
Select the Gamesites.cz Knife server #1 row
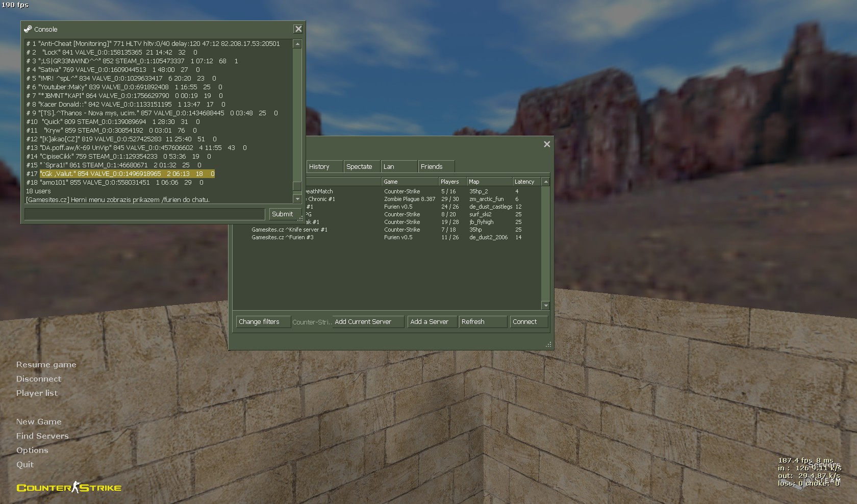290,230
